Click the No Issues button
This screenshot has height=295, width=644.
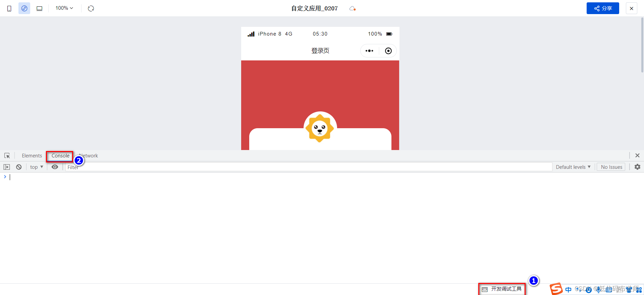click(611, 167)
